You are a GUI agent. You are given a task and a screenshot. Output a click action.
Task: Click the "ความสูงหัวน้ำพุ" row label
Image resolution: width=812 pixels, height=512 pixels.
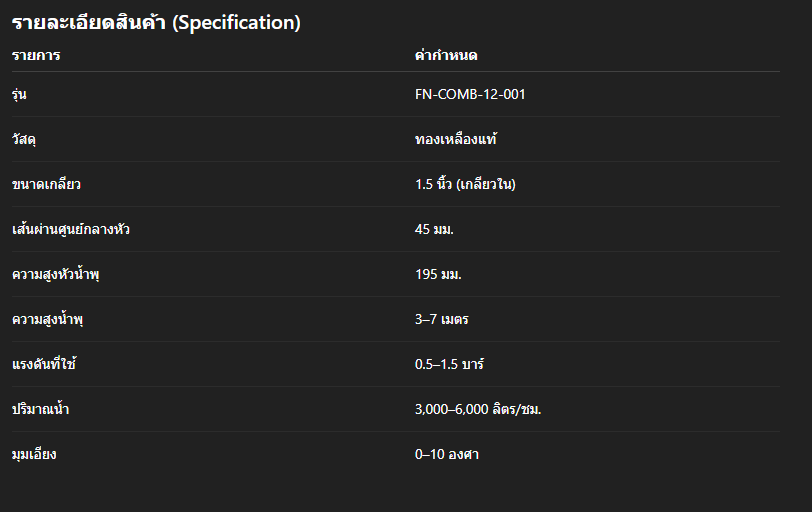pos(56,275)
